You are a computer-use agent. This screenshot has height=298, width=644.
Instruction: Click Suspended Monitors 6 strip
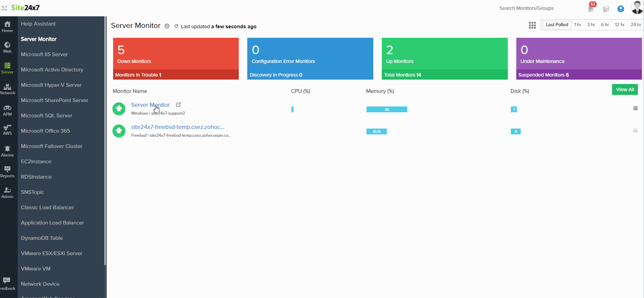[x=579, y=75]
